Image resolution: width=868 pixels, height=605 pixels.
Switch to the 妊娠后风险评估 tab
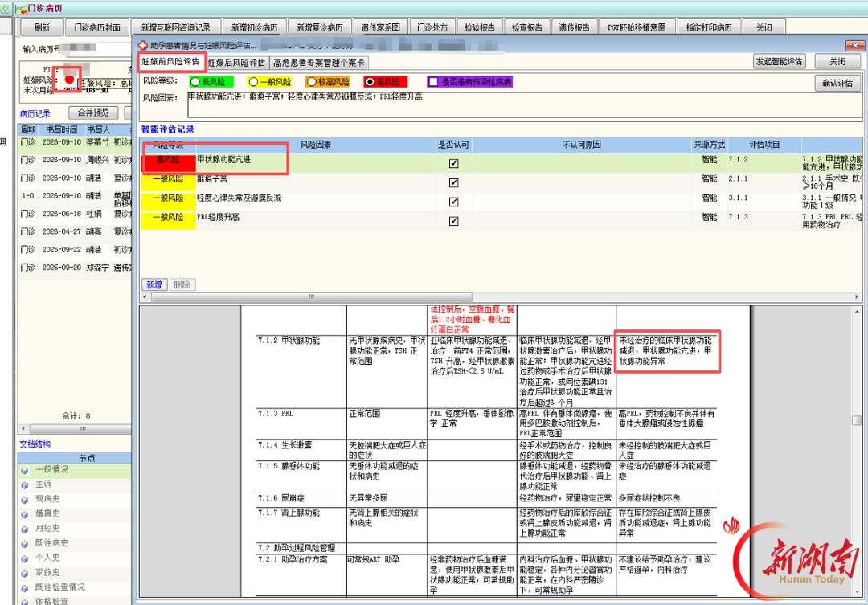(x=236, y=63)
